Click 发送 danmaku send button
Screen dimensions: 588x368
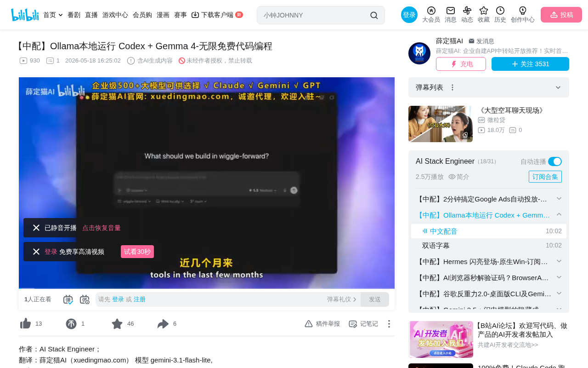(375, 299)
